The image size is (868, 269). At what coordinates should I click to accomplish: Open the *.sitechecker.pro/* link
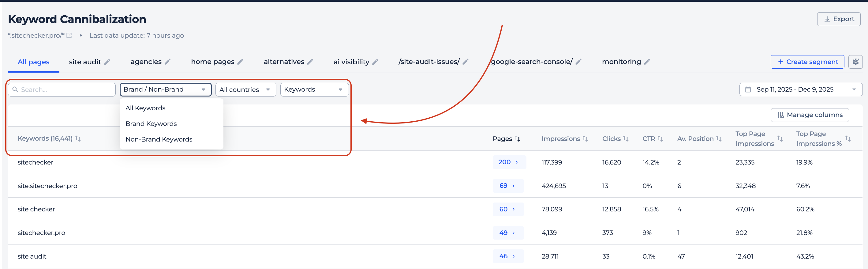36,36
